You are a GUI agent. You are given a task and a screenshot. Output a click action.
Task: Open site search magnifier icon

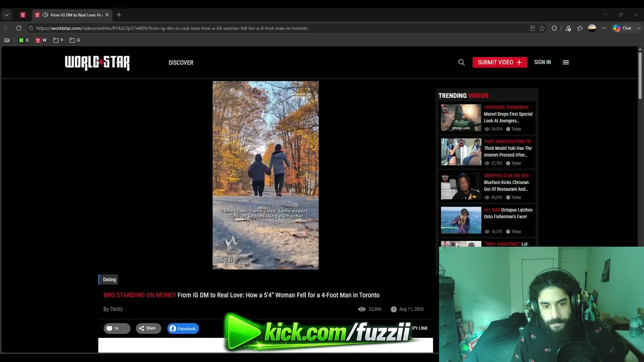click(x=461, y=62)
